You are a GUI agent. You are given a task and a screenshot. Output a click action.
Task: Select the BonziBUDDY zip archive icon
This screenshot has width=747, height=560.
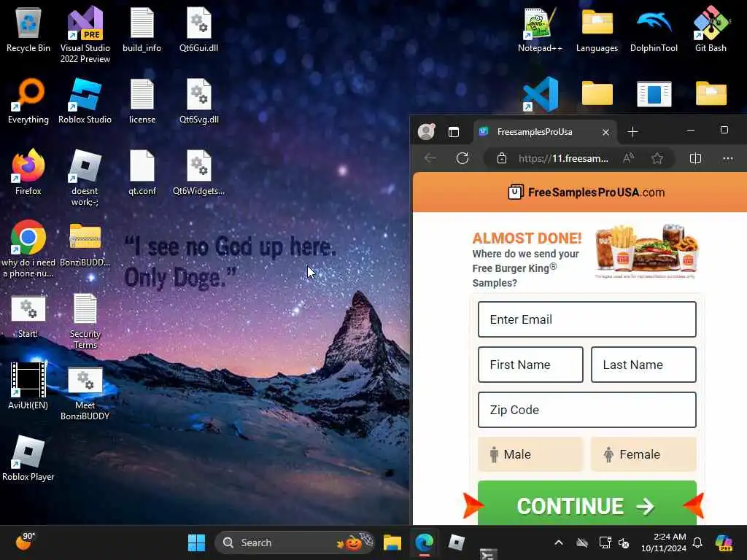coord(85,244)
